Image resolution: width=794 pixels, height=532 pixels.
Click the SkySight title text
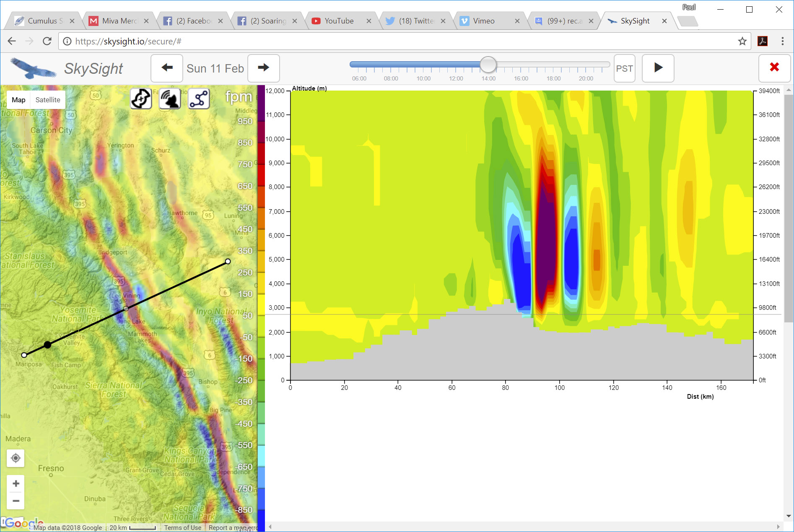point(93,68)
